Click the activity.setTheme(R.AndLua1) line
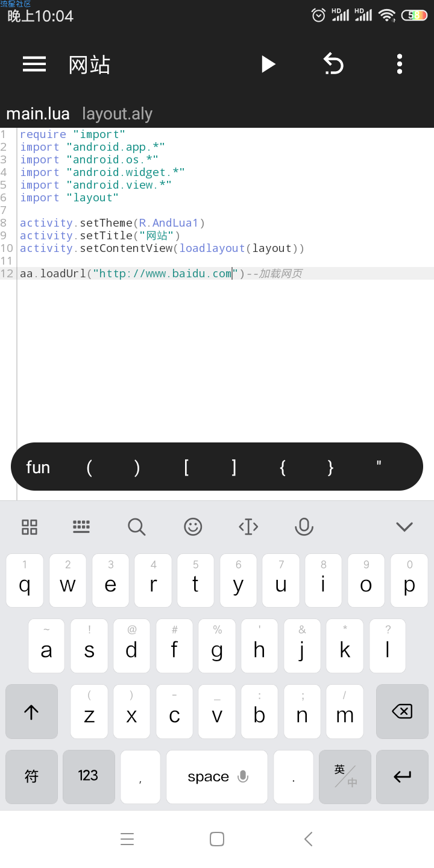Image resolution: width=434 pixels, height=868 pixels. [x=113, y=223]
